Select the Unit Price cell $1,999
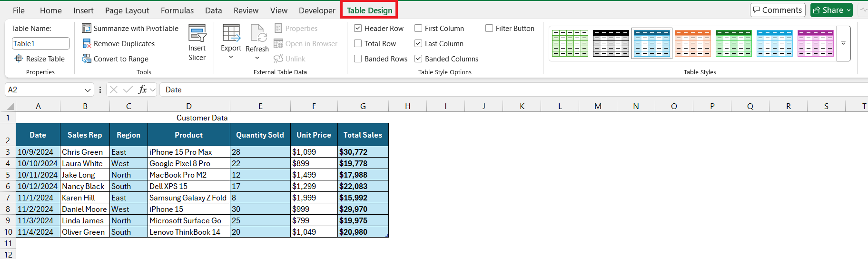 pyautogui.click(x=314, y=198)
